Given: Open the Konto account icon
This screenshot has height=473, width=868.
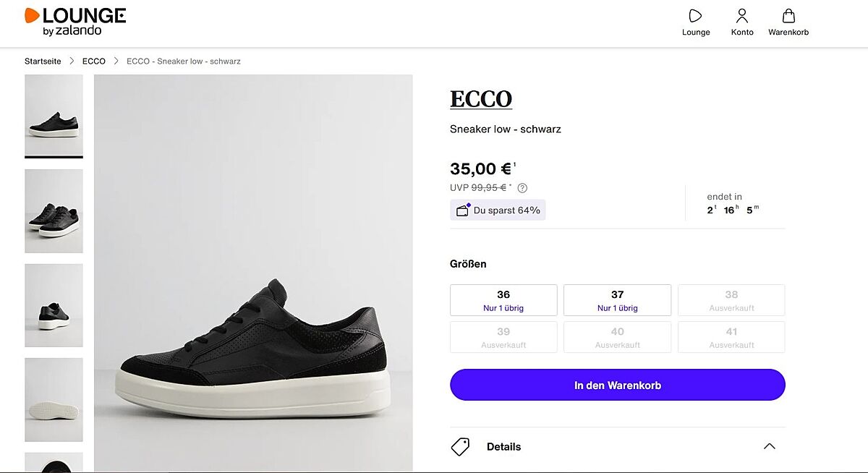Looking at the screenshot, I should pos(742,16).
